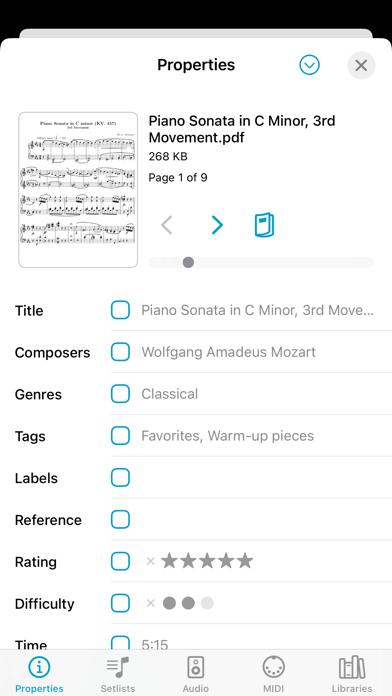The width and height of the screenshot is (392, 696).
Task: Clear rating with the small x
Action: 150,562
